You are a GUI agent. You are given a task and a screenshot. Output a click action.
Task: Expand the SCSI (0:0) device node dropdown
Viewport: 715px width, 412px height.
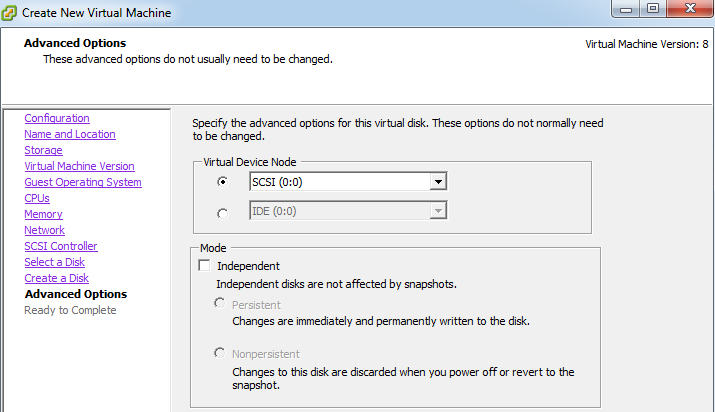(x=438, y=182)
